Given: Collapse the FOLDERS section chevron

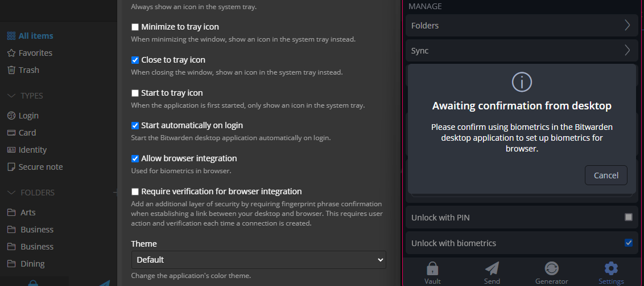Looking at the screenshot, I should (x=12, y=193).
